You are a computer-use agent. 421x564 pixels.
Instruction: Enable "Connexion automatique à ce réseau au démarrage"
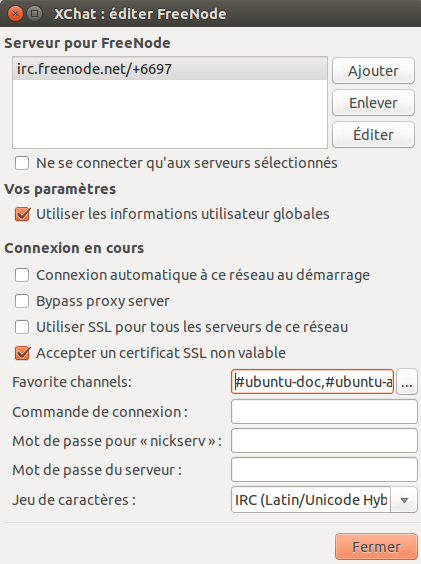tap(22, 275)
